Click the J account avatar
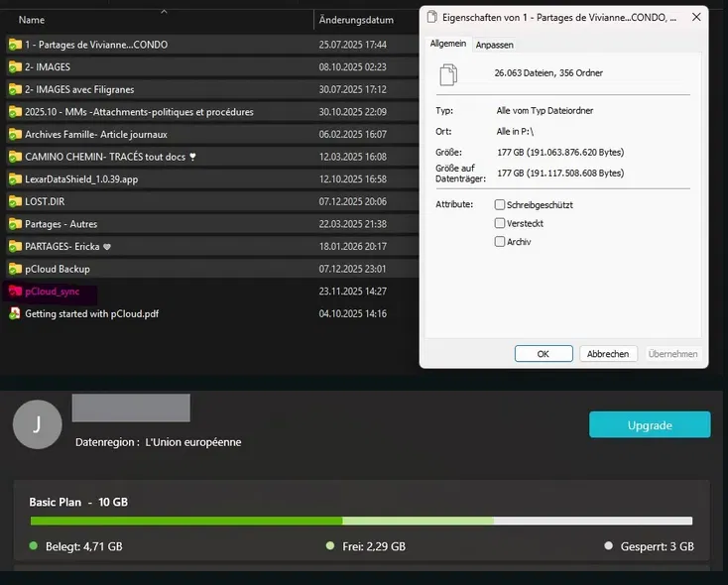This screenshot has height=585, width=728. point(37,424)
